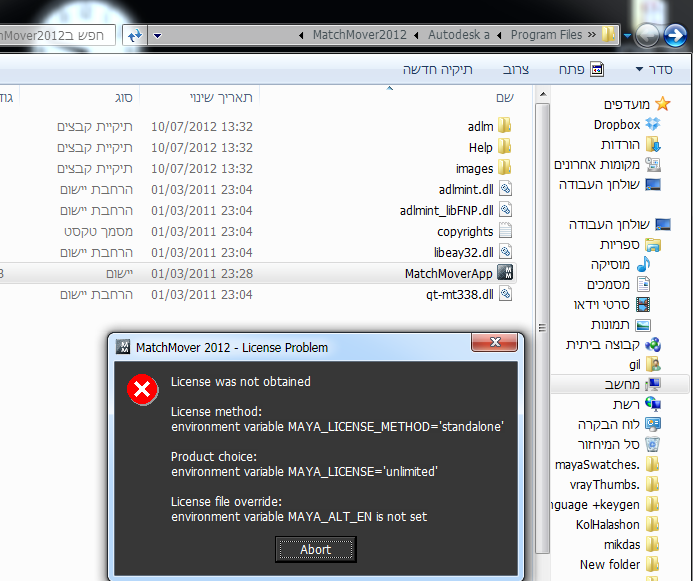Open Libraries icon (ספריות) in sidebar
The height and width of the screenshot is (581, 693).
(x=653, y=244)
